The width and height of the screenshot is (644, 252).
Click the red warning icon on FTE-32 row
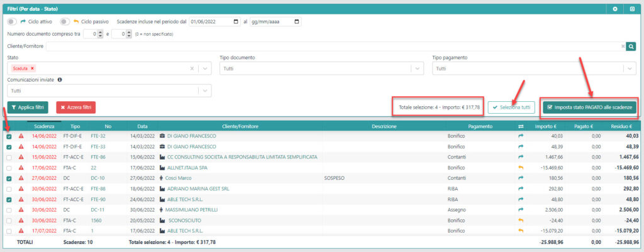(x=21, y=136)
